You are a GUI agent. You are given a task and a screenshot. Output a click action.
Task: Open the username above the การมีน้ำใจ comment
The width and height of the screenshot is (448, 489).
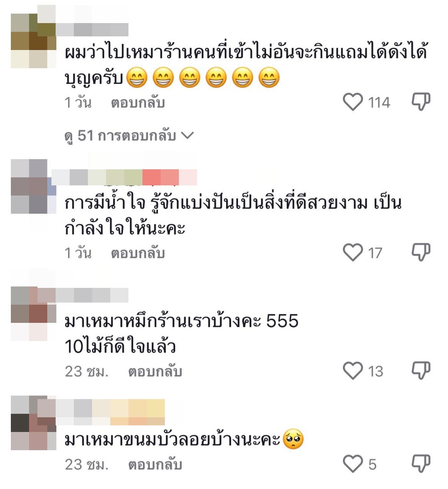point(124,177)
